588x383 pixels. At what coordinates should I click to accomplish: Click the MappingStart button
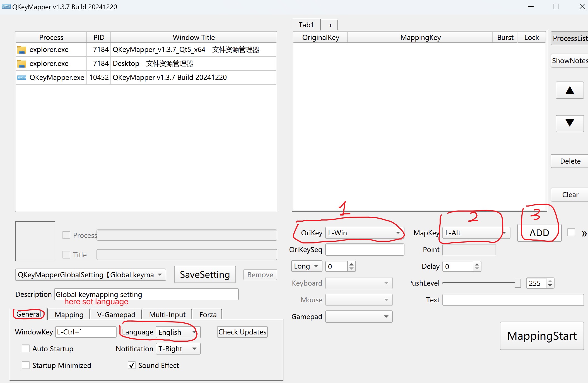[x=541, y=336]
